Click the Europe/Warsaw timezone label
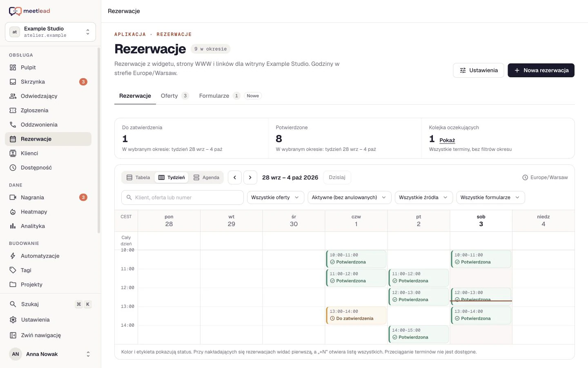This screenshot has height=368, width=588. pos(545,177)
